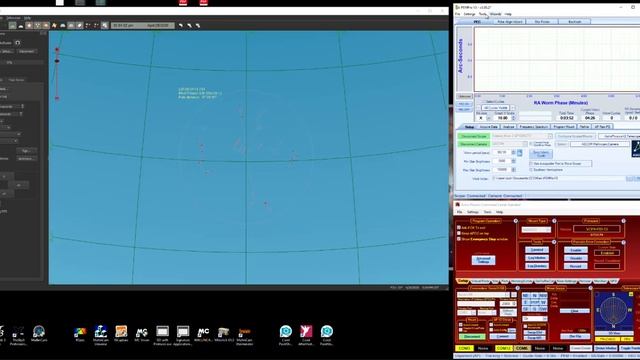Click PEMPro work folder path field
The height and width of the screenshot is (360, 640).
[558, 178]
